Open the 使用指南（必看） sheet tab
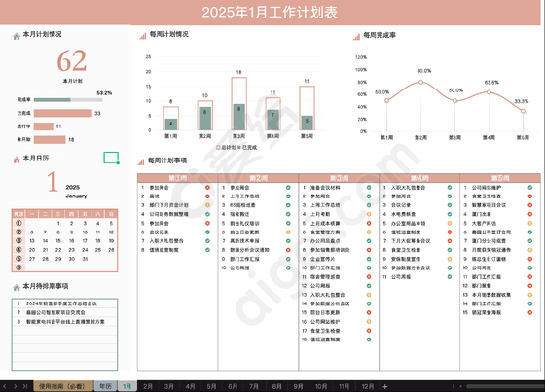The width and height of the screenshot is (545, 392). pos(63,386)
